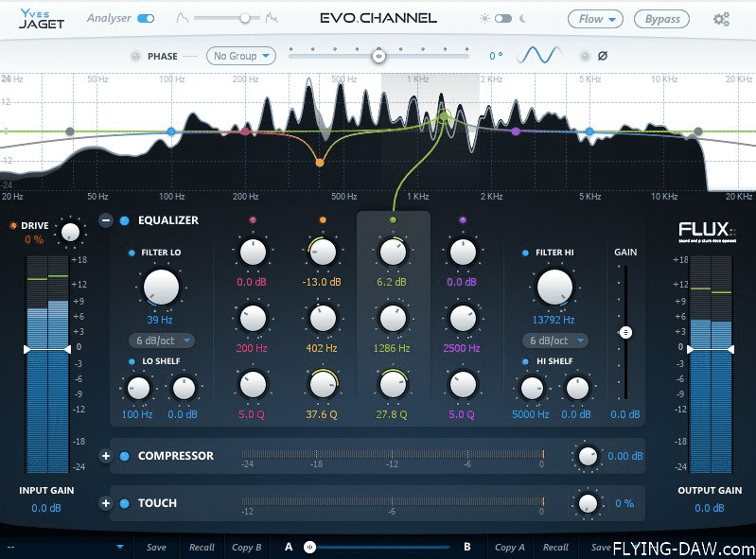This screenshot has height=559, width=756.
Task: Toggle the phase invert LED
Action: click(585, 56)
